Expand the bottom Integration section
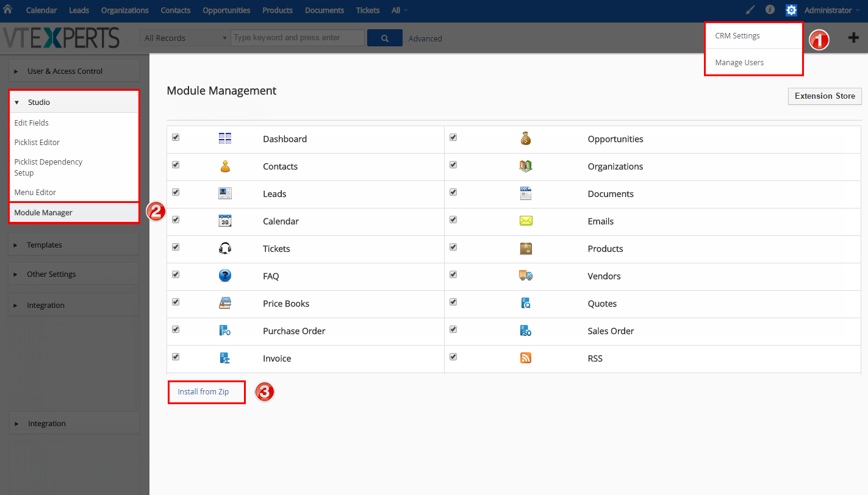The height and width of the screenshot is (495, 868). (74, 423)
